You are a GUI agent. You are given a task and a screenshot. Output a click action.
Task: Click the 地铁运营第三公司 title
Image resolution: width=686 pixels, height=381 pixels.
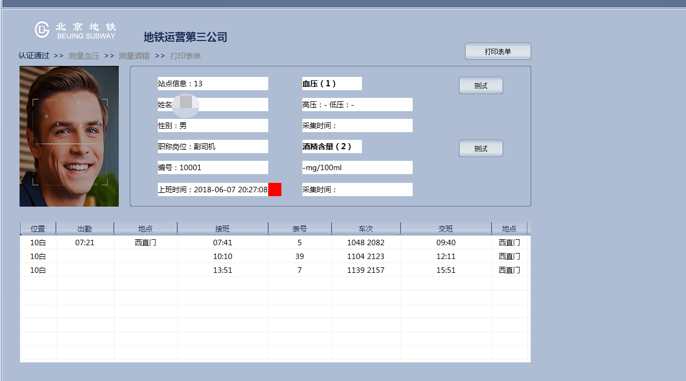pos(186,37)
